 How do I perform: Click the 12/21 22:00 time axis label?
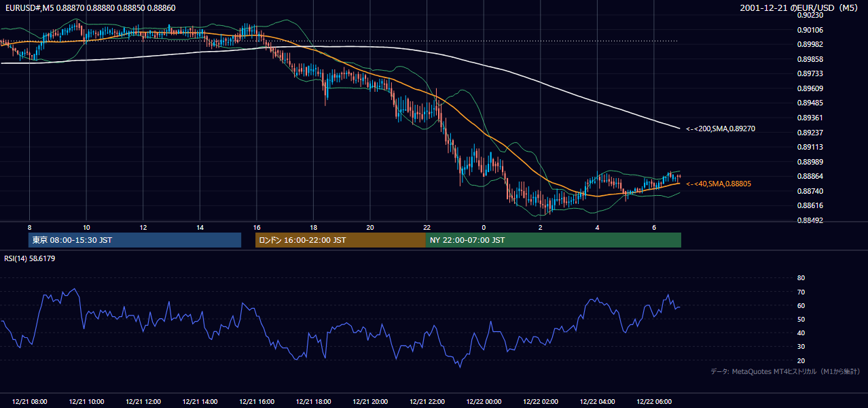427,402
